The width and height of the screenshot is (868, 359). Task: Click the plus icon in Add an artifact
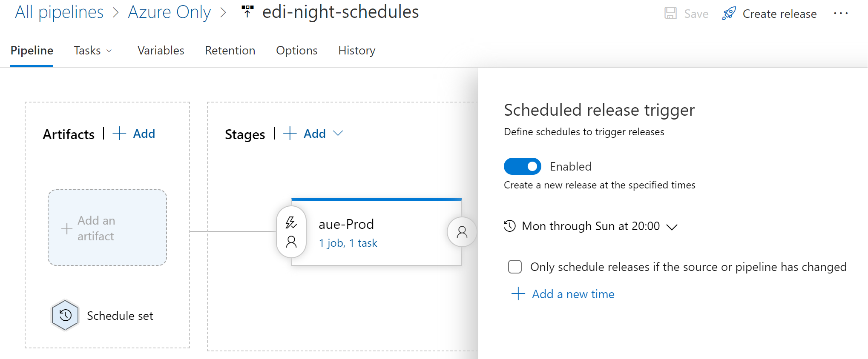click(66, 228)
